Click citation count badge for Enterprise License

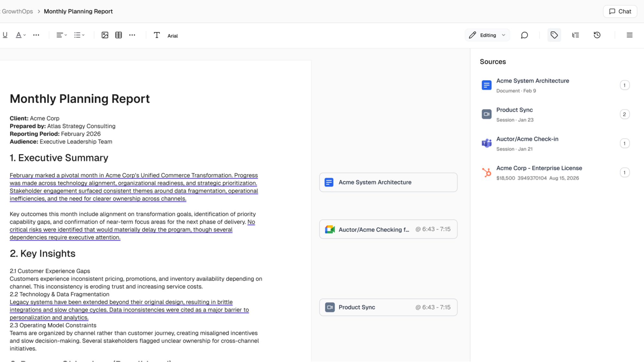[x=625, y=172]
